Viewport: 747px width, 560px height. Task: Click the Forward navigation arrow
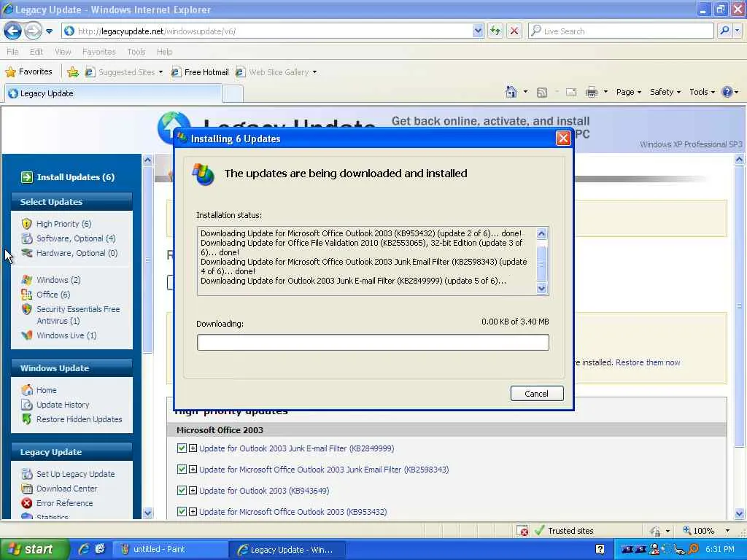click(x=33, y=31)
